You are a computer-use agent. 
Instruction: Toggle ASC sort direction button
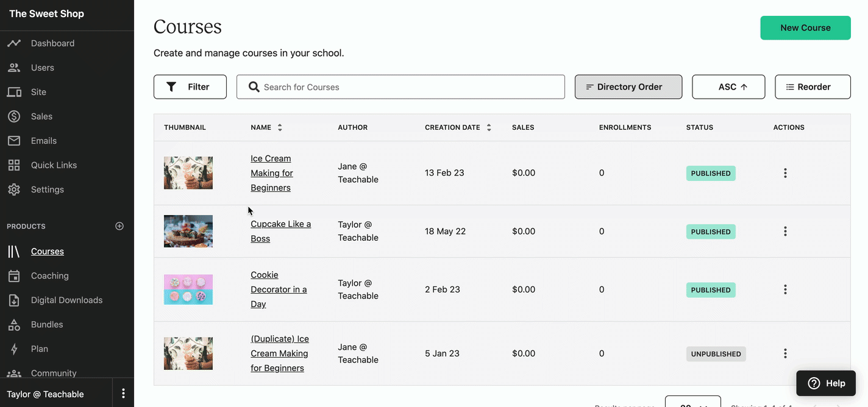[728, 87]
